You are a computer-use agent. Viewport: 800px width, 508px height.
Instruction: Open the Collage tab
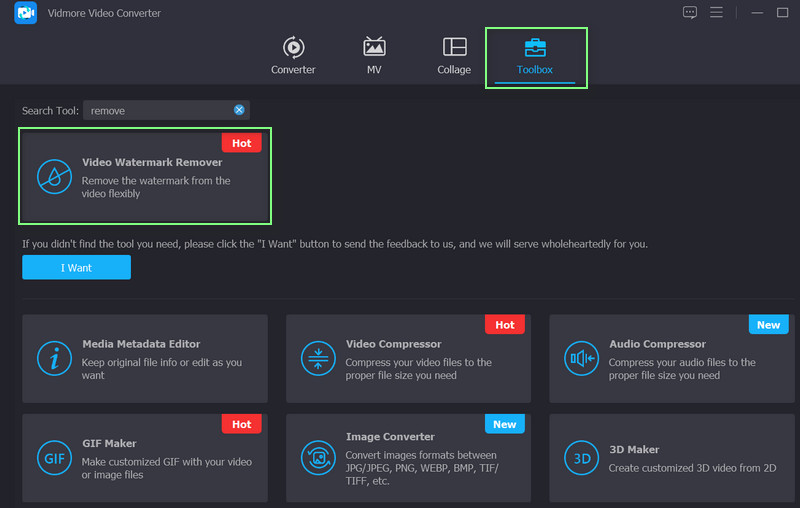click(x=454, y=56)
